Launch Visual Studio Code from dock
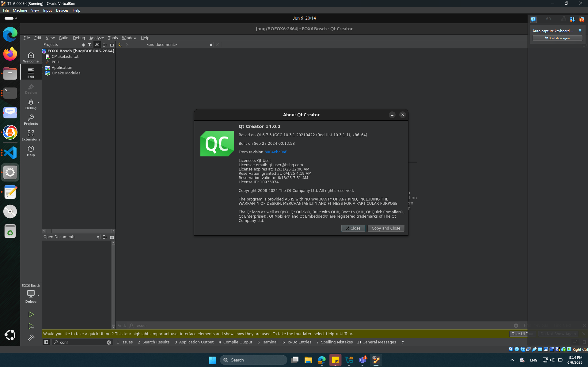Screen dimensions: 588x367 point(10,152)
